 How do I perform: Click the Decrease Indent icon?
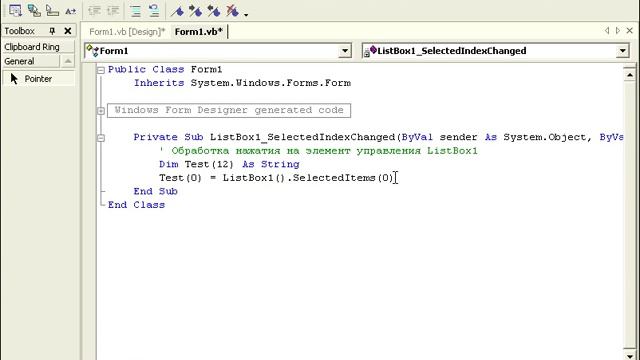94,11
